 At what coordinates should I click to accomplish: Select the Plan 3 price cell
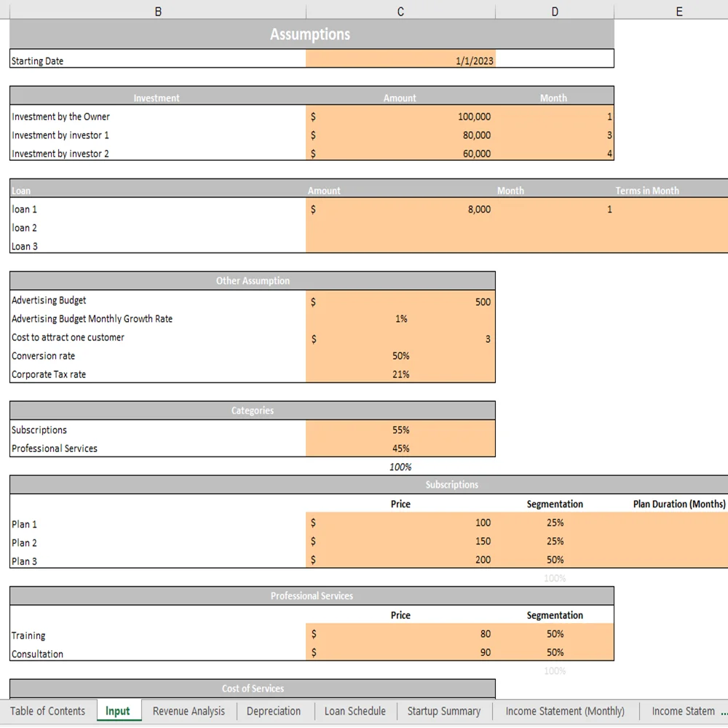(x=400, y=561)
